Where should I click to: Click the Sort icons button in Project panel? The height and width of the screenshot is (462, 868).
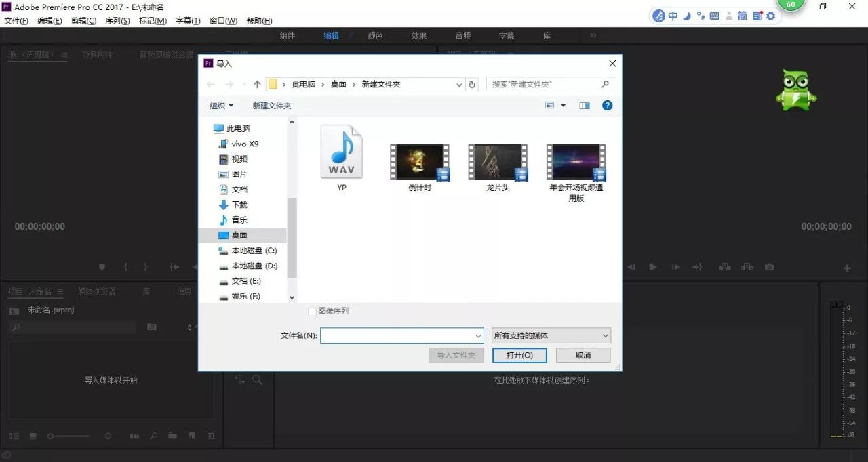coord(108,436)
